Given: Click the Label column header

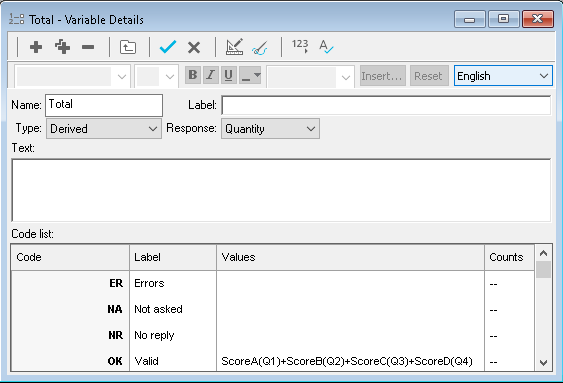Looking at the screenshot, I should (173, 257).
